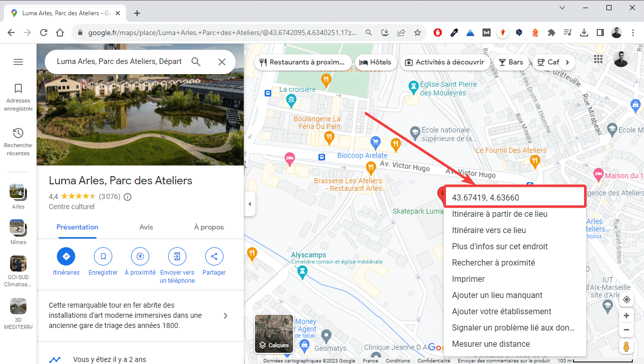644x364 pixels.
Task: Open the Google apps launcher grid
Action: point(598,59)
